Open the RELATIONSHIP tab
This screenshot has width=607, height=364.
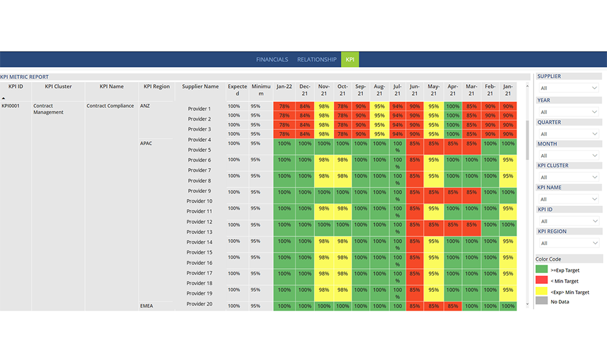point(316,59)
